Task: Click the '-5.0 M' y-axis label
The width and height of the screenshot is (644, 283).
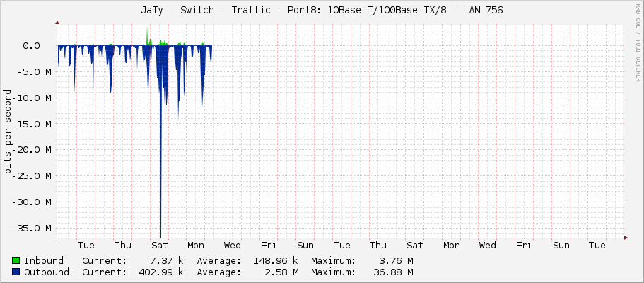Action: [36, 72]
